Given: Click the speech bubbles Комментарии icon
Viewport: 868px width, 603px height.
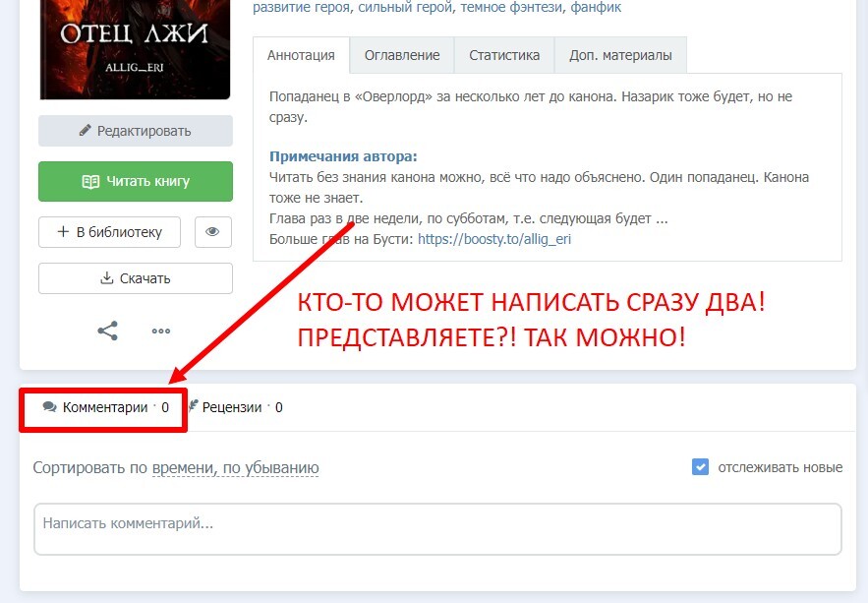Looking at the screenshot, I should tap(50, 407).
